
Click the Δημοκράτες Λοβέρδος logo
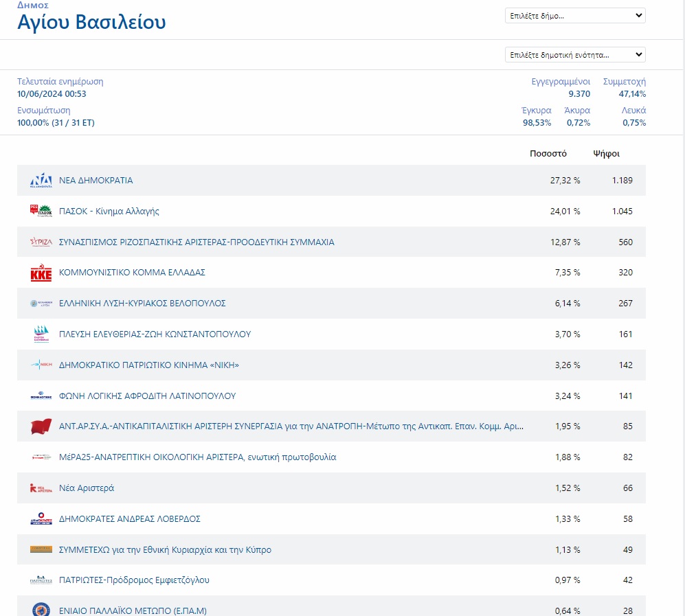41,518
